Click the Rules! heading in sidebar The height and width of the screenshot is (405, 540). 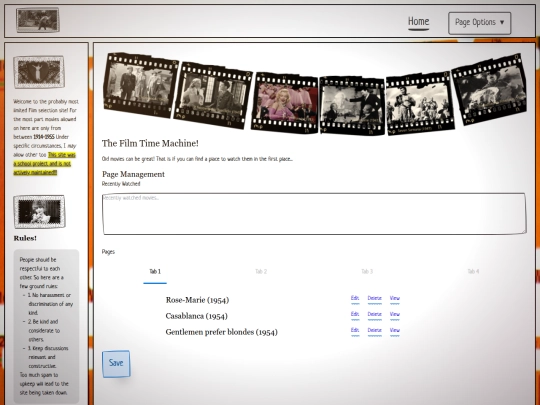click(25, 238)
